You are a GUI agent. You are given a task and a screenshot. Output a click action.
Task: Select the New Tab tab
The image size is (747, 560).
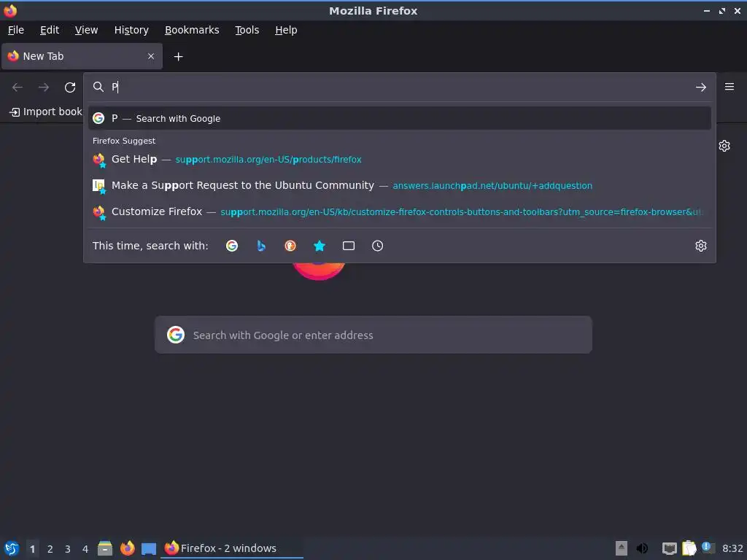coord(82,56)
